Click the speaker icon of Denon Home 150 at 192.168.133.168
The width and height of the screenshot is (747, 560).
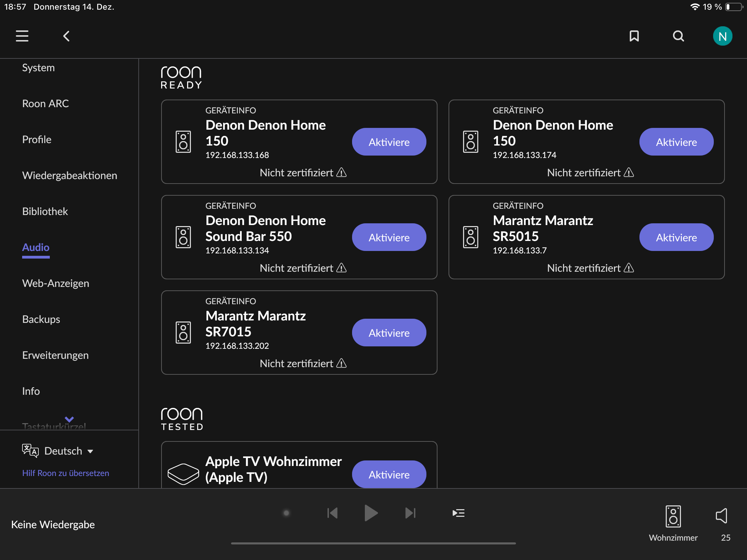[183, 142]
